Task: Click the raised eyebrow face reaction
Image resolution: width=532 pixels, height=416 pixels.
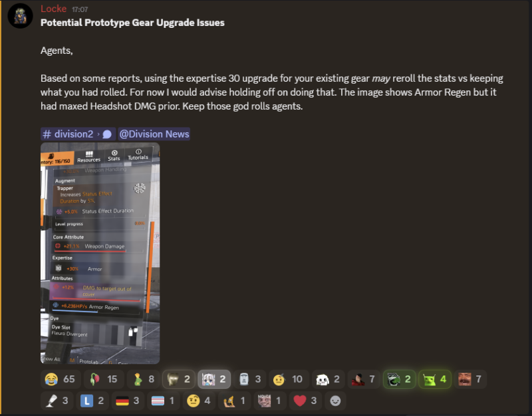Action: [199, 401]
